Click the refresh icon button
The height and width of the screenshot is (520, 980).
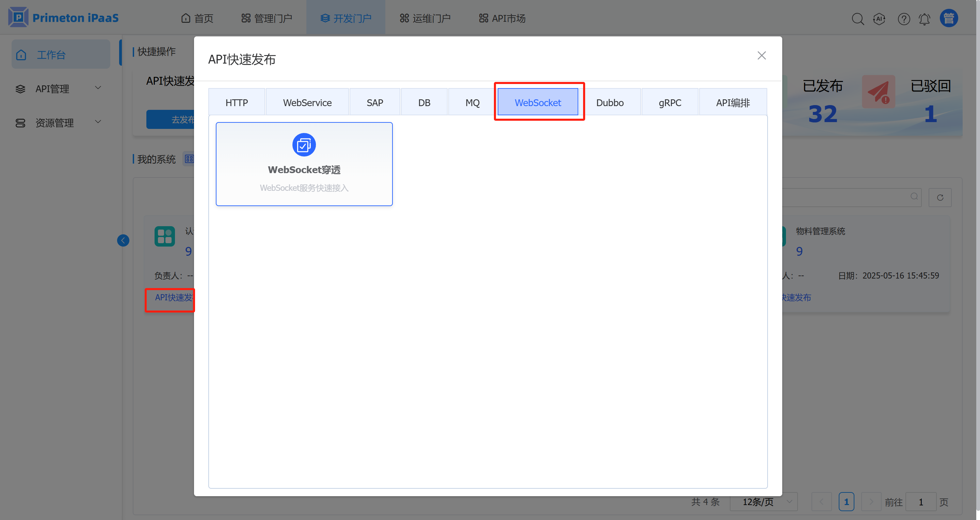click(940, 197)
